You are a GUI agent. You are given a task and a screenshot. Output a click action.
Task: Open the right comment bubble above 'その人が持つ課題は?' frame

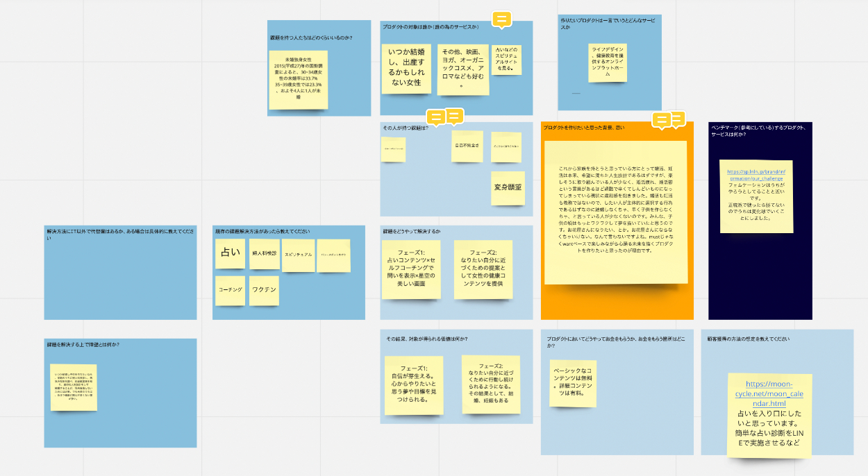[x=454, y=117]
